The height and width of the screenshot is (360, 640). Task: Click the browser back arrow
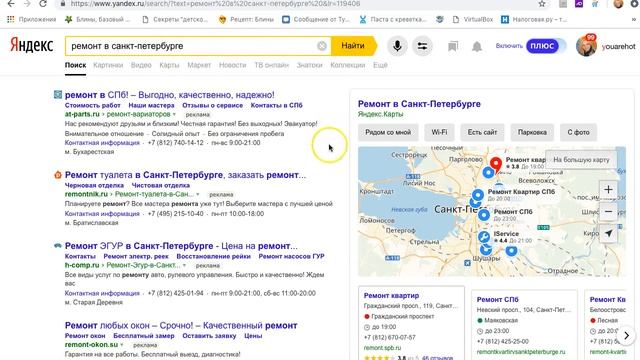11,4
